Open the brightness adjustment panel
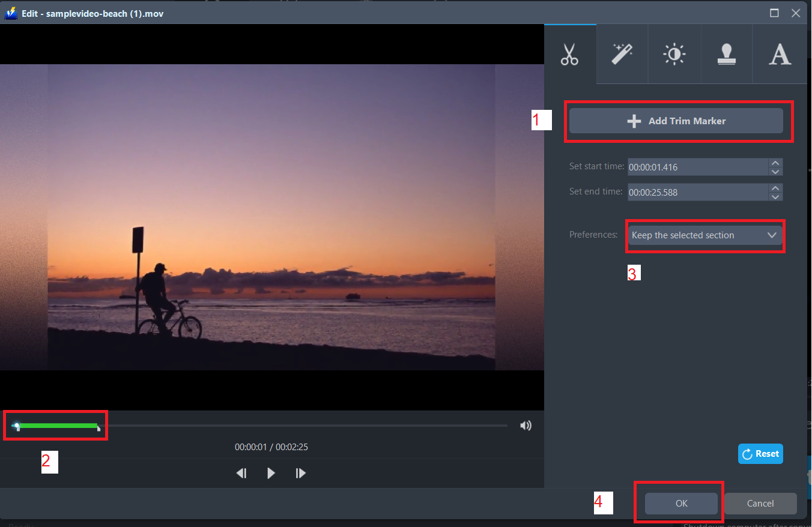Viewport: 812px width, 527px height. pyautogui.click(x=674, y=54)
